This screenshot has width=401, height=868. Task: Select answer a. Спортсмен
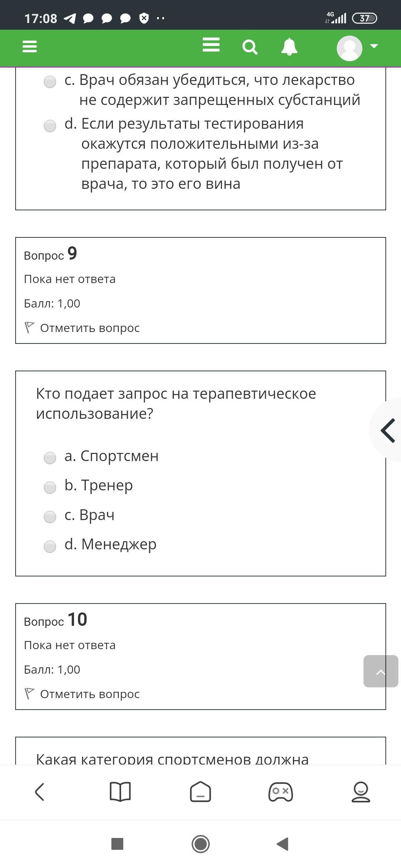[x=50, y=458]
